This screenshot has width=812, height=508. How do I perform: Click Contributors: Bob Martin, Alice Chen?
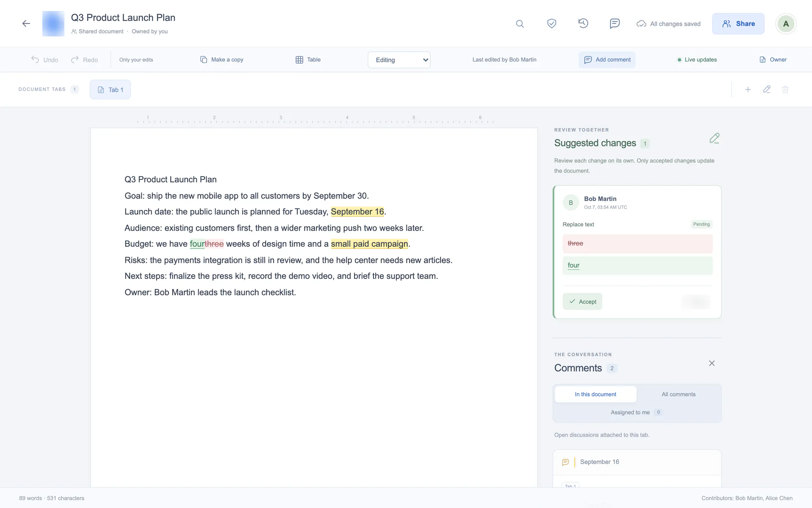pos(747,498)
